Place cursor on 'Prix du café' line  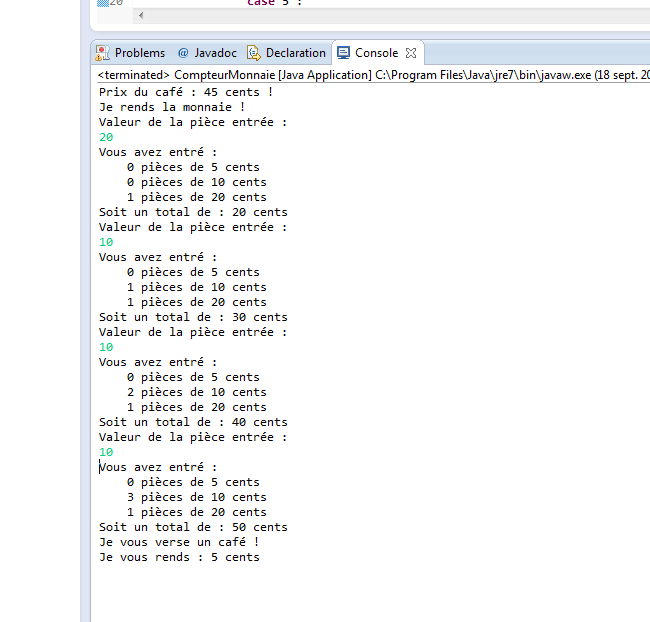[185, 92]
